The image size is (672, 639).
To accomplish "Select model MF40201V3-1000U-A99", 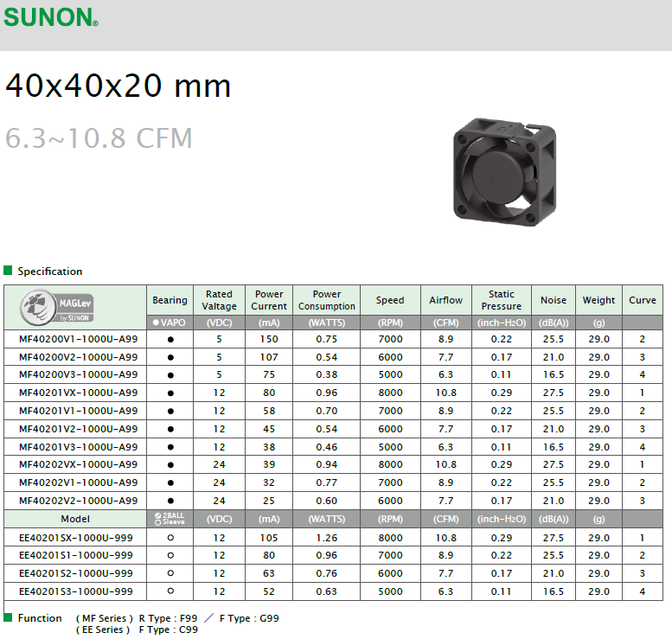I will point(79,447).
